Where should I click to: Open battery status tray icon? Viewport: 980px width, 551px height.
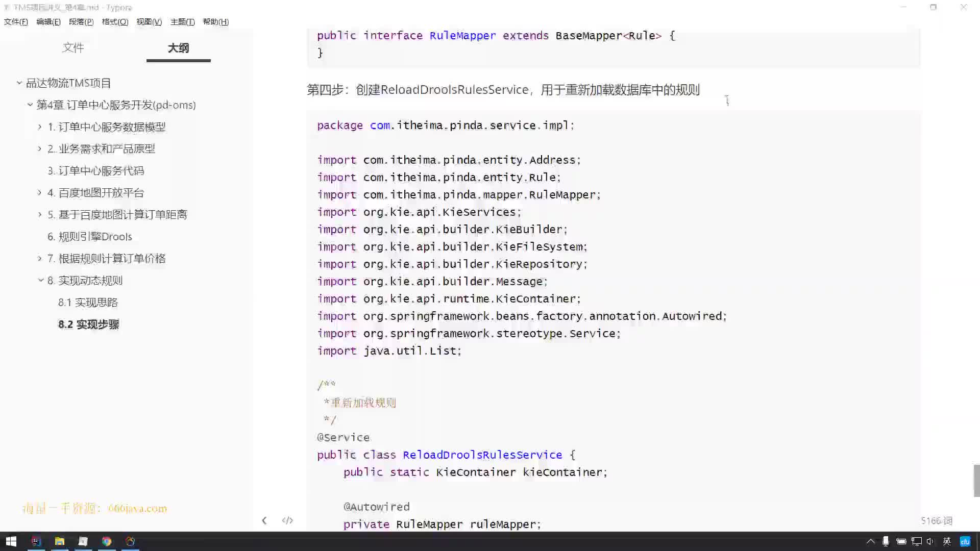(x=901, y=541)
